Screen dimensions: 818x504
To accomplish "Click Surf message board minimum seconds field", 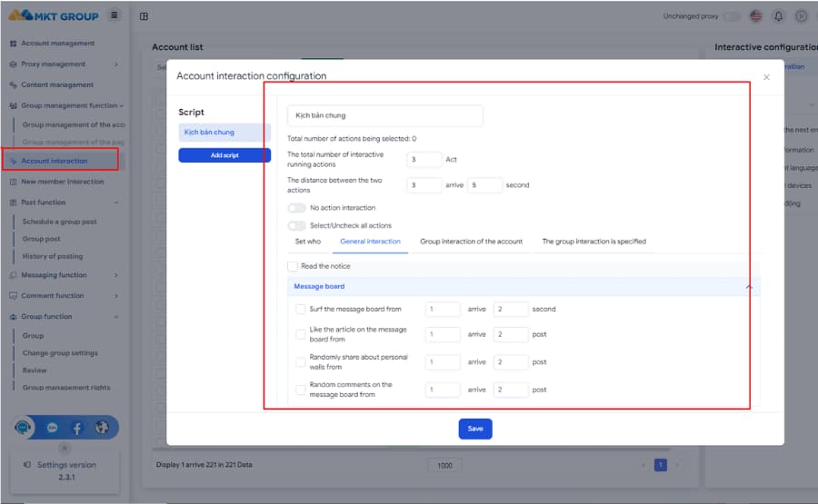I will pos(443,309).
